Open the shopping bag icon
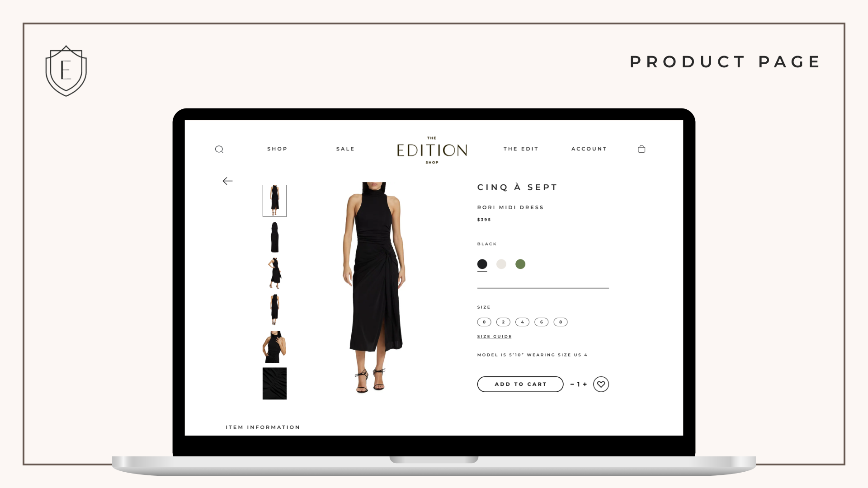Image resolution: width=868 pixels, height=488 pixels. 642,149
